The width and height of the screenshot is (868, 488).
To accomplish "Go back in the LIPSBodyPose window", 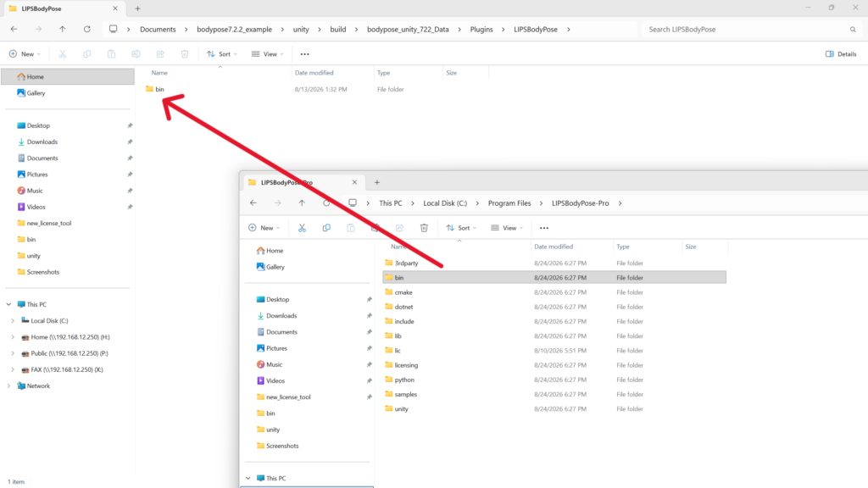I will pyautogui.click(x=14, y=30).
